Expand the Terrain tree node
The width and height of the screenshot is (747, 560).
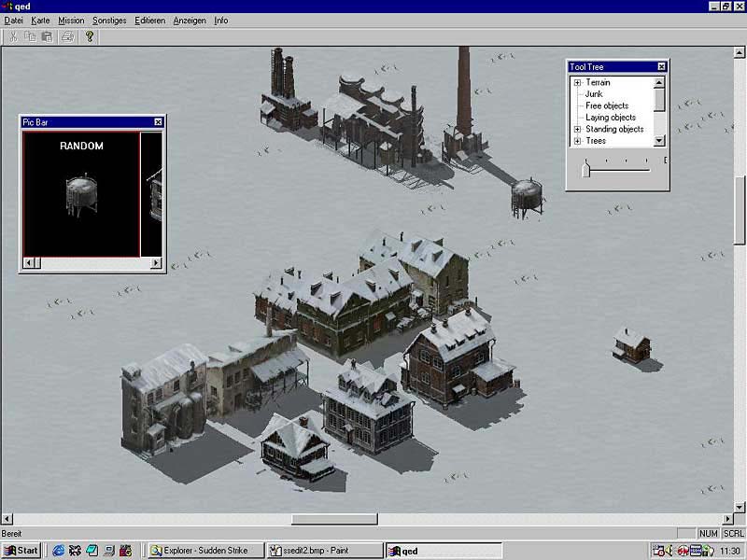[577, 83]
